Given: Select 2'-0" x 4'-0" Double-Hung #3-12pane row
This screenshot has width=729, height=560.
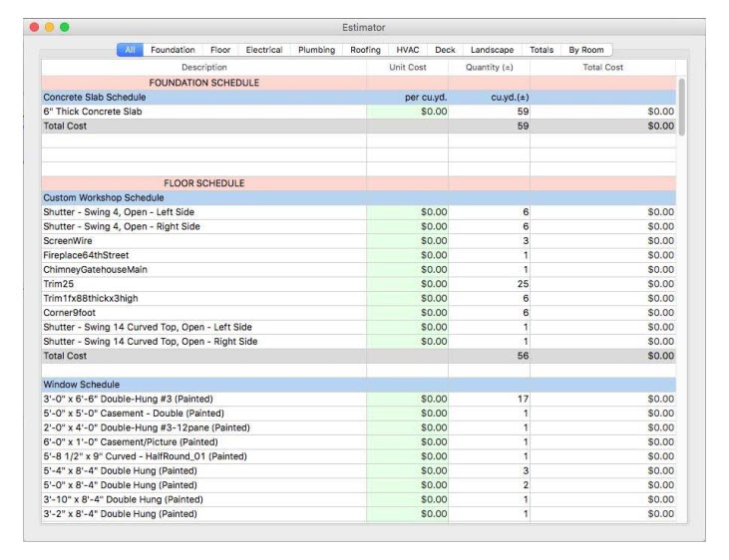Looking at the screenshot, I should (x=358, y=427).
